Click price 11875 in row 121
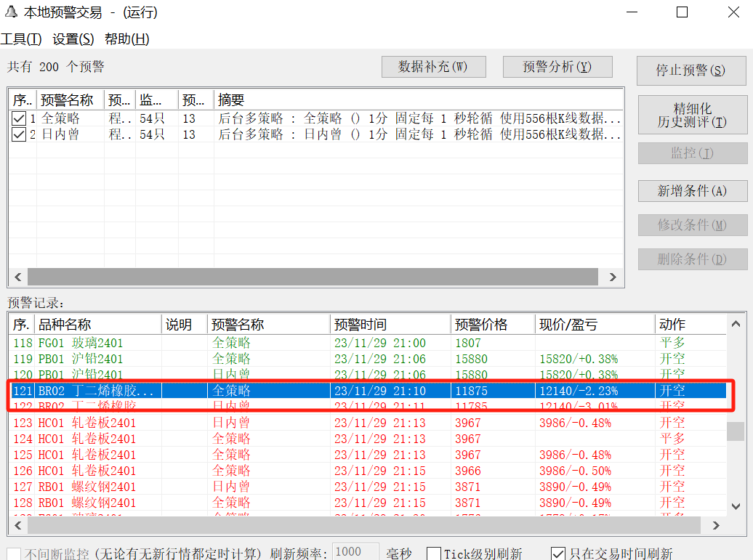Screen dimensions: 753x560 (471, 391)
